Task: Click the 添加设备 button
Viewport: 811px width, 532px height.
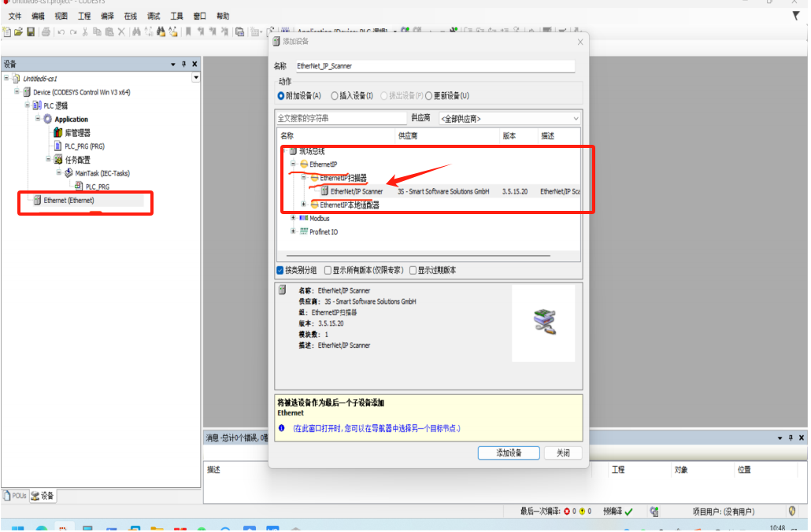Action: point(509,453)
